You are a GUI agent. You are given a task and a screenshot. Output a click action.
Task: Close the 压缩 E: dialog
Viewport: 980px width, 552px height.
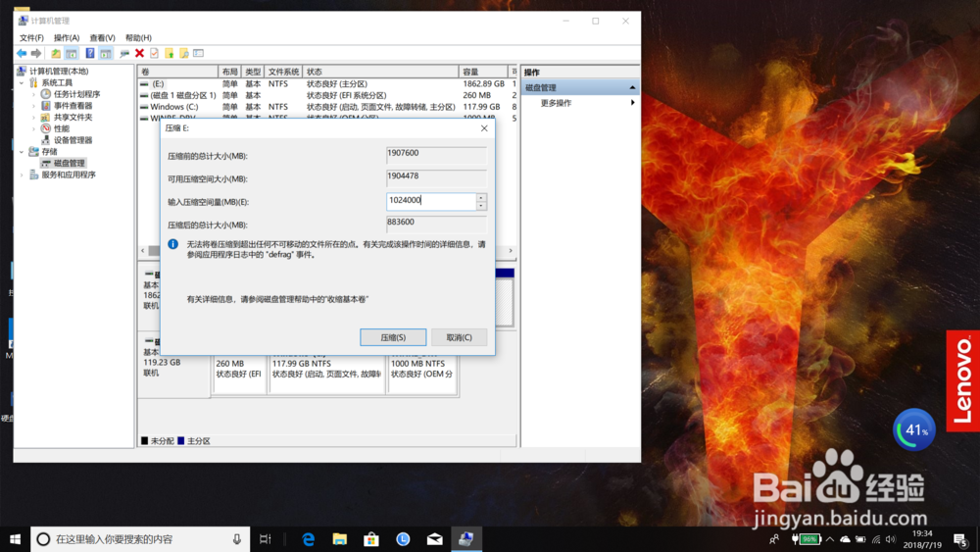coord(484,128)
